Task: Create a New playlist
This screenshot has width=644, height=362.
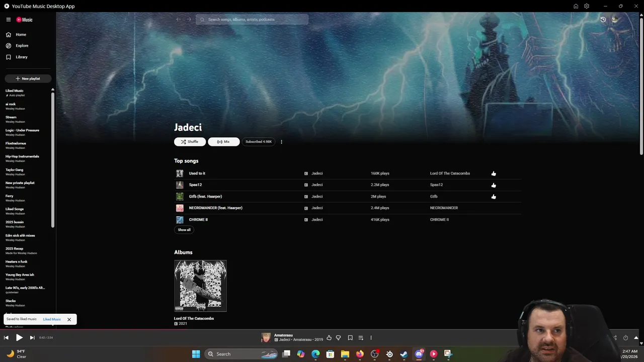Action: pyautogui.click(x=28, y=78)
